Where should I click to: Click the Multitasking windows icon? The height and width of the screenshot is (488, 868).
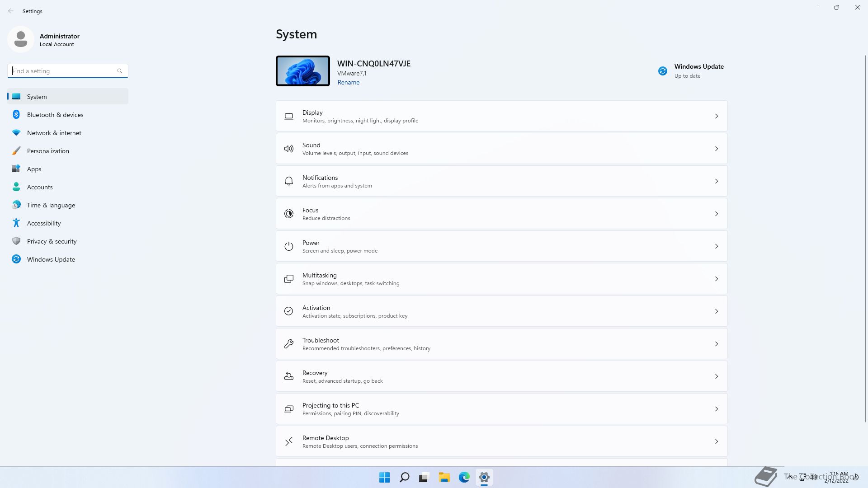pyautogui.click(x=289, y=279)
